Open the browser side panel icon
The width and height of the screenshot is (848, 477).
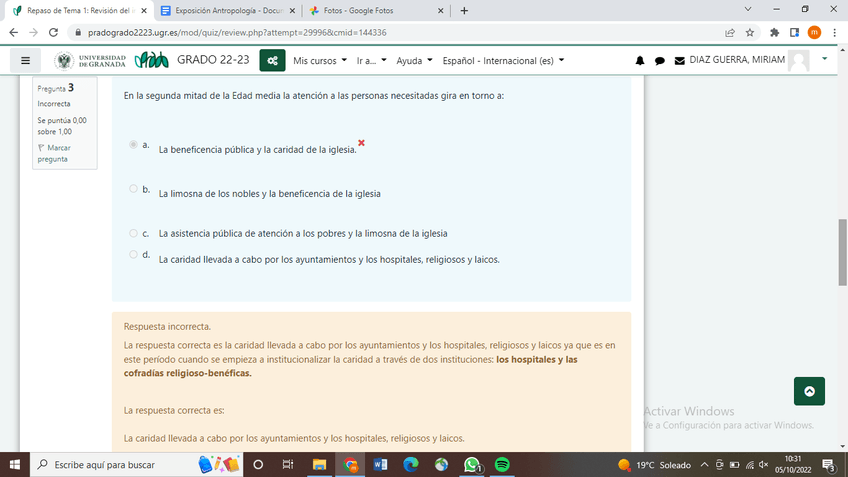click(794, 32)
